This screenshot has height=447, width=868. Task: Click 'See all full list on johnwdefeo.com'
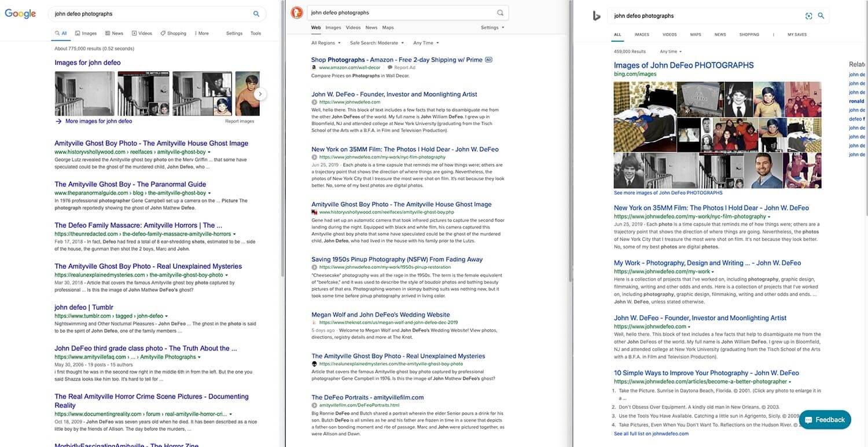point(651,434)
